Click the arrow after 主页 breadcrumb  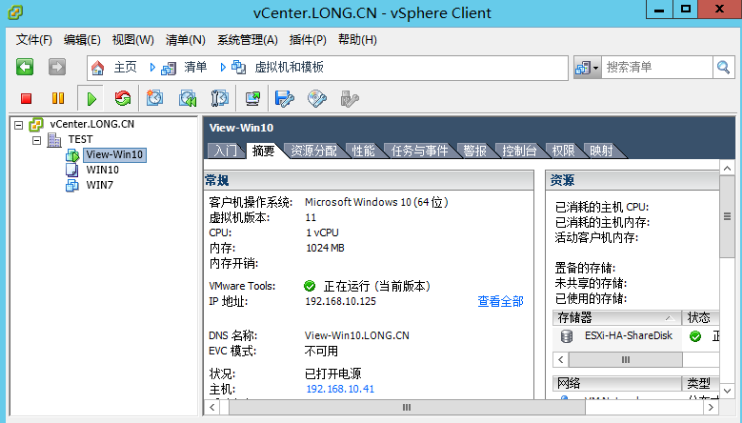click(152, 68)
